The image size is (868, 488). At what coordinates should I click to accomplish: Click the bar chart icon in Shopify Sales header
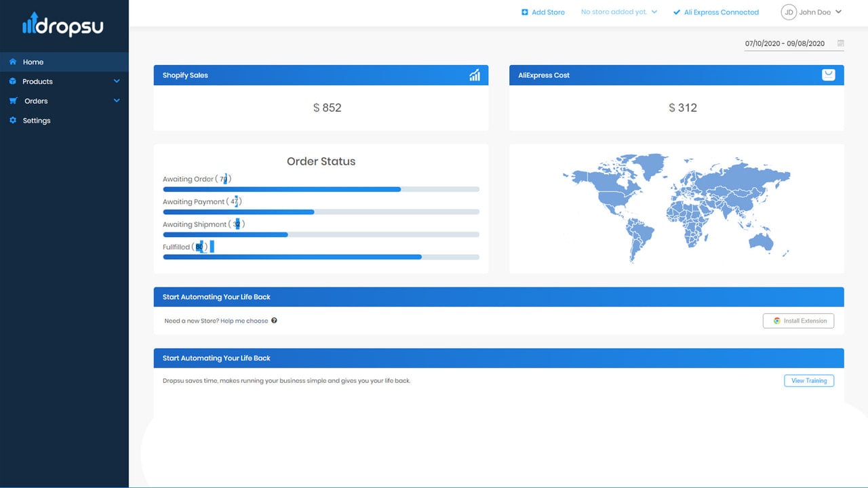(x=475, y=75)
